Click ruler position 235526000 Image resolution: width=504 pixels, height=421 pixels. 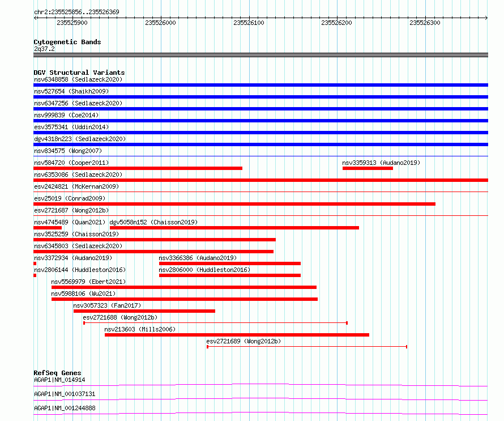pos(160,23)
